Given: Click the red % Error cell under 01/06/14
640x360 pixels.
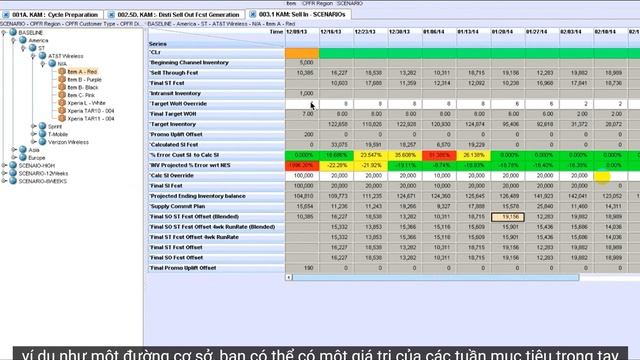Looking at the screenshot, I should pos(439,155).
